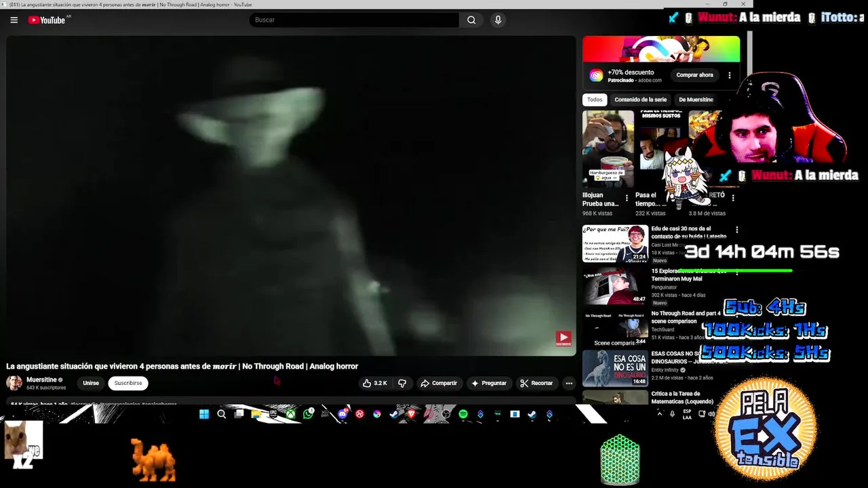Click the Penguinator channel name
868x488 pixels.
tap(664, 287)
